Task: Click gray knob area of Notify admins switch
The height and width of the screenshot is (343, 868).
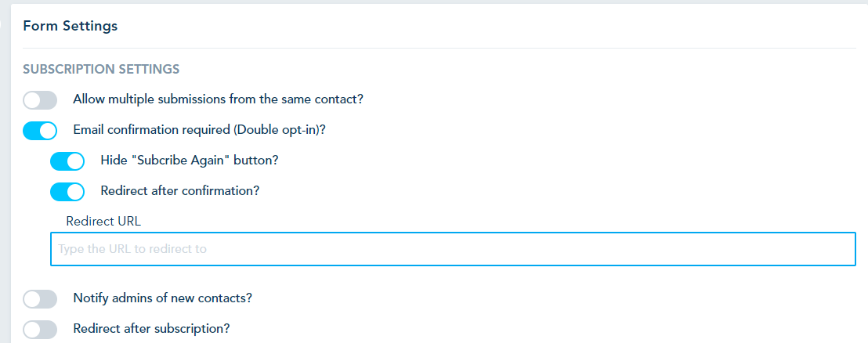Action: 32,299
